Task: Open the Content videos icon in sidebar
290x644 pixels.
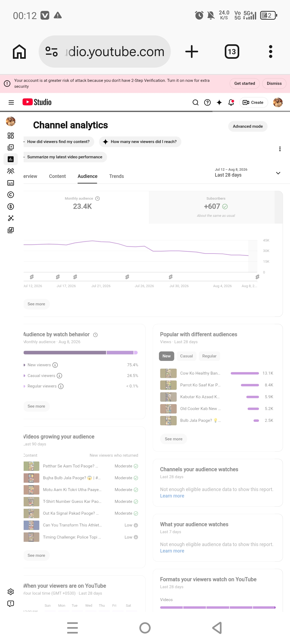Action: point(10,147)
